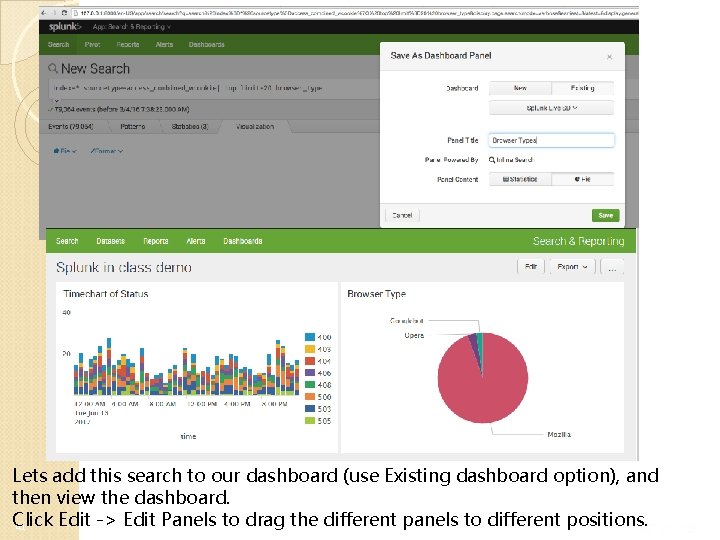The height and width of the screenshot is (540, 720).
Task: Click the 404 legend color swatch
Action: [x=310, y=361]
